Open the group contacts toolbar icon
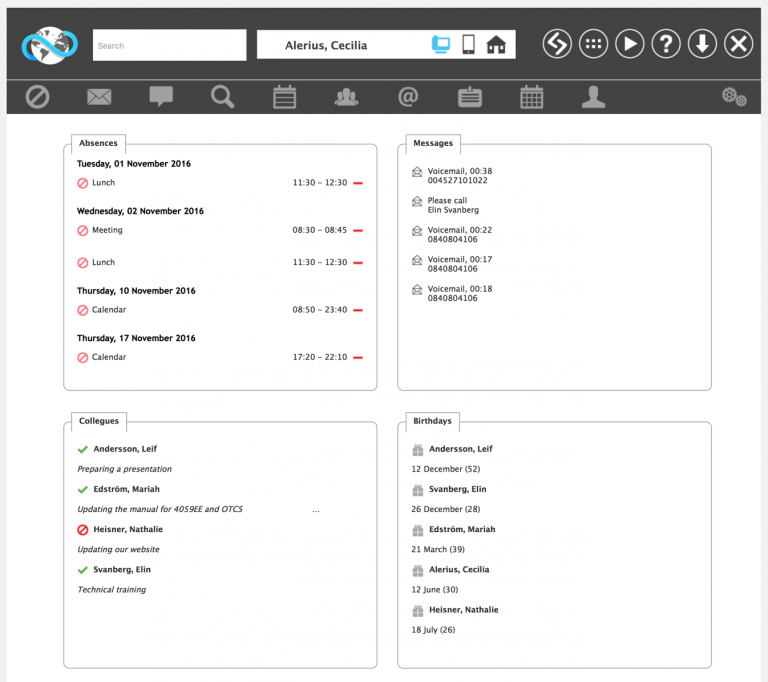 point(346,97)
